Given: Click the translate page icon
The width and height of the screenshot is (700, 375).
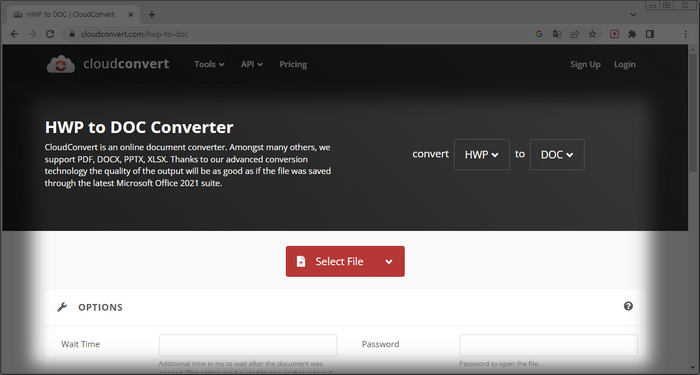Looking at the screenshot, I should (x=557, y=34).
